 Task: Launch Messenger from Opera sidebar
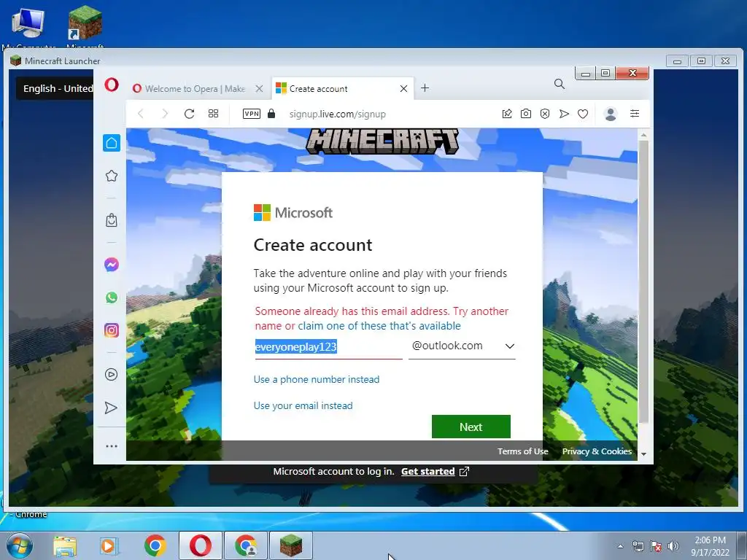[x=112, y=265]
